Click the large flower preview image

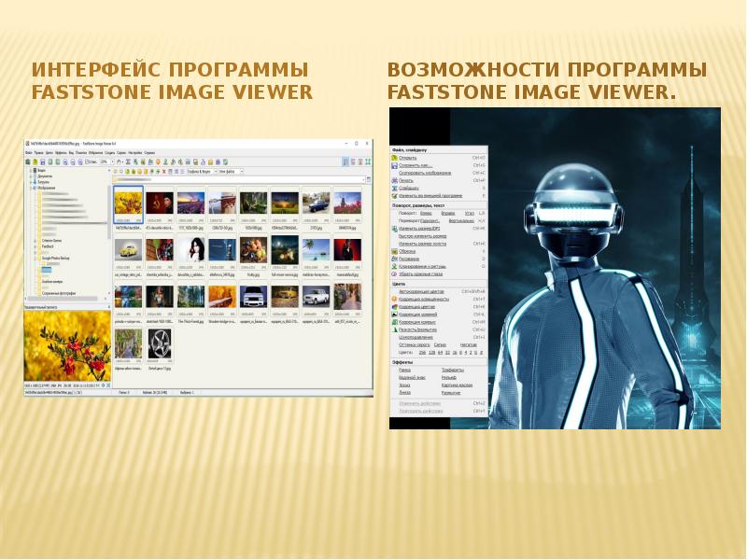[67, 346]
